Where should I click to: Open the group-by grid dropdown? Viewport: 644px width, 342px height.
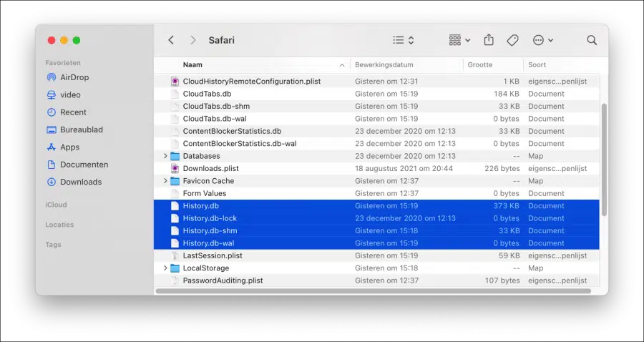tap(459, 40)
